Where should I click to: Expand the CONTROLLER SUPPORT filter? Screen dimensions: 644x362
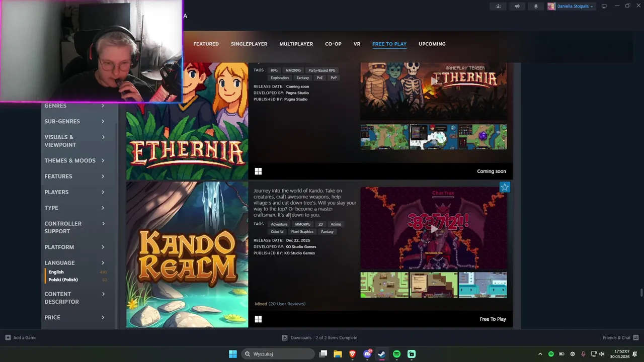tap(74, 227)
